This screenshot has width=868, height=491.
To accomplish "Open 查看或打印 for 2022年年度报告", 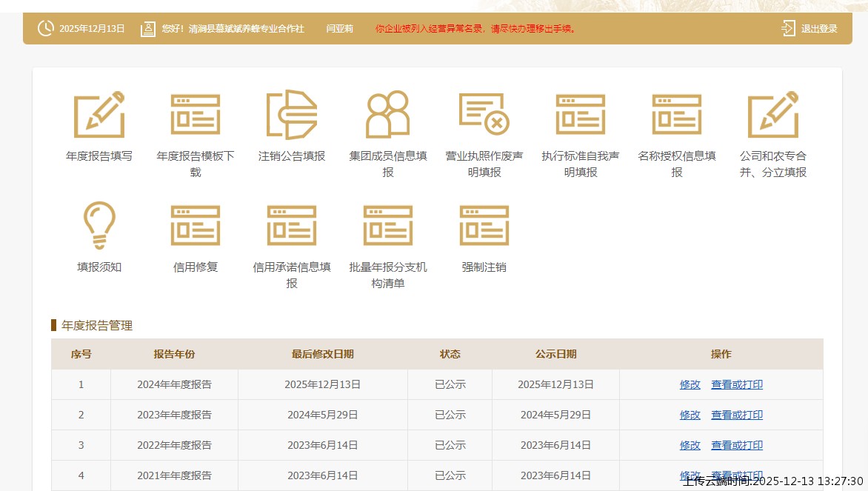I will [737, 445].
